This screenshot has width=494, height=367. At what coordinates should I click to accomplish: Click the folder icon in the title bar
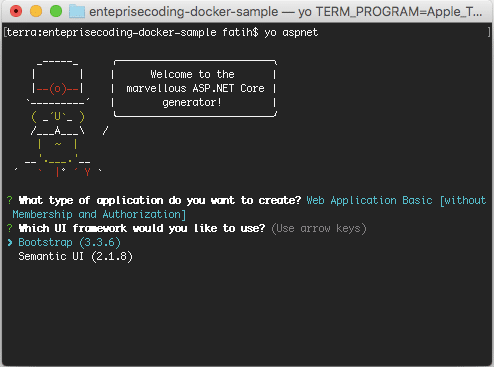click(x=77, y=11)
